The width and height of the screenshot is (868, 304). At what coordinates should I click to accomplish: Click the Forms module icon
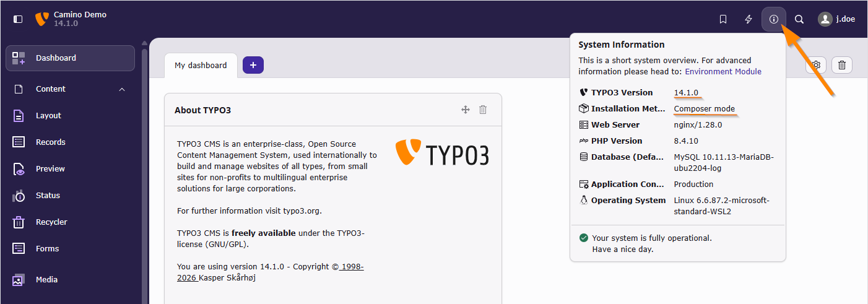(x=19, y=249)
